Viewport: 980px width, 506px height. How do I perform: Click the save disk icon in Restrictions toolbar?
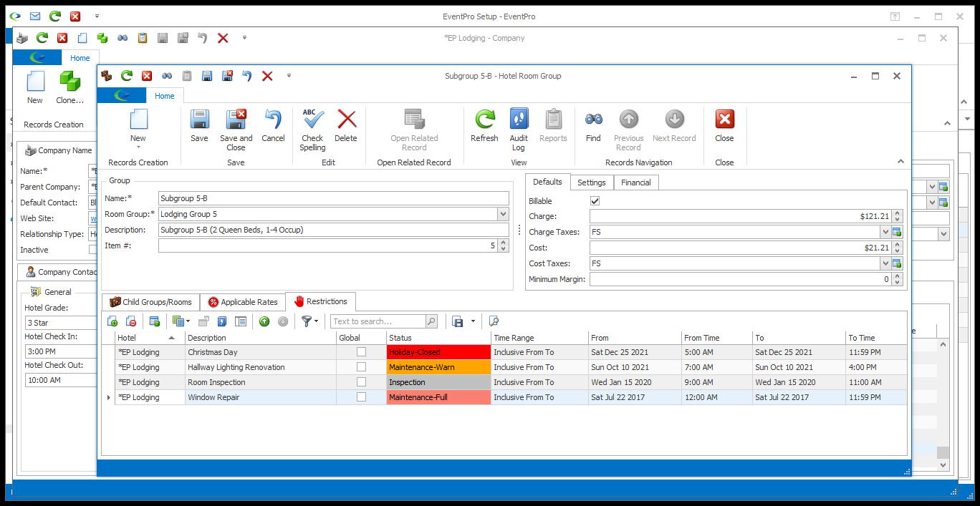(458, 321)
